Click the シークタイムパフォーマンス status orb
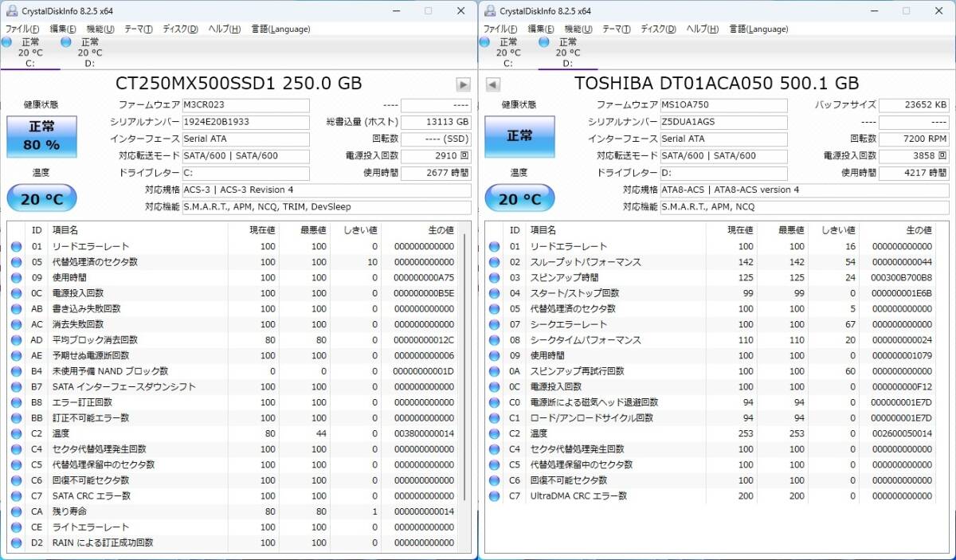Image resolution: width=956 pixels, height=560 pixels. pos(495,340)
